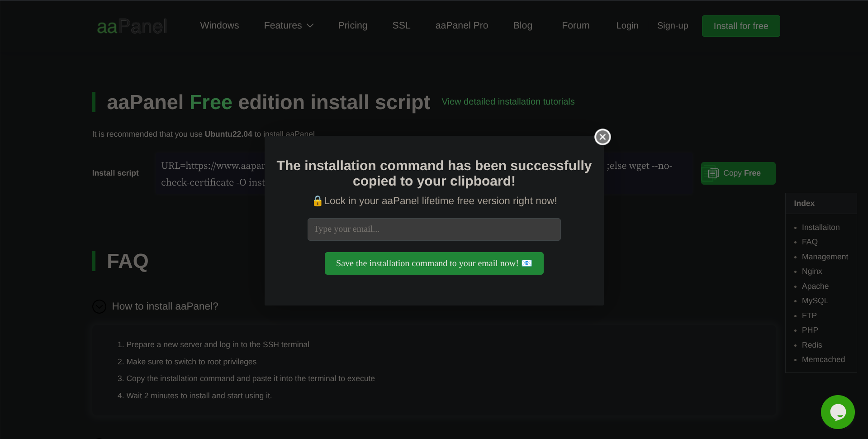Open the SSL page
Image resolution: width=868 pixels, height=439 pixels.
(x=401, y=26)
